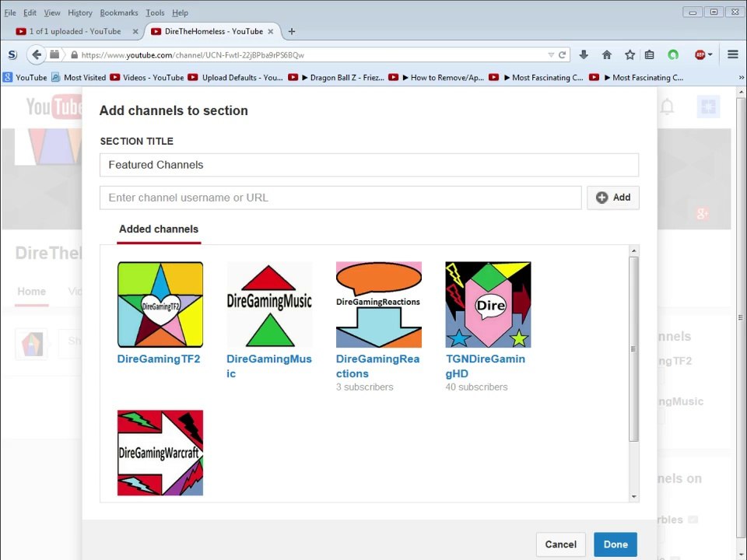Click the channels list scroll up arrow
This screenshot has height=560, width=747.
tap(633, 250)
